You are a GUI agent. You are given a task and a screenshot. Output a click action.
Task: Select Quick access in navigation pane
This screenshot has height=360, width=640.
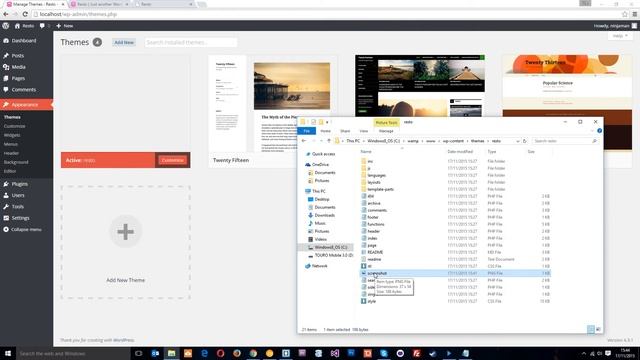[x=323, y=154]
